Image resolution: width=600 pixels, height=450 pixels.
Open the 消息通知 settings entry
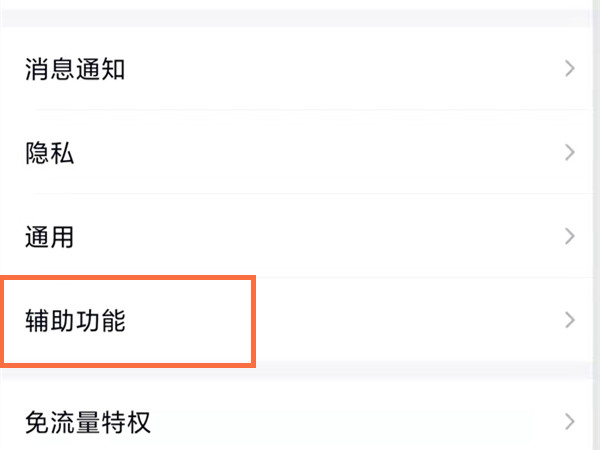(75, 69)
